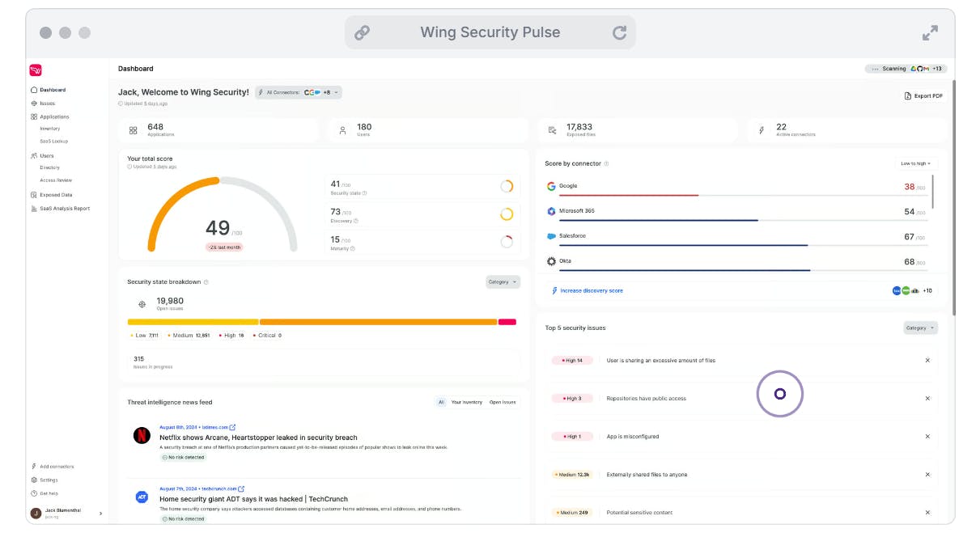Screen dimensions: 980x533
Task: Open SaaS Analysis Report in the sidebar
Action: tap(64, 209)
